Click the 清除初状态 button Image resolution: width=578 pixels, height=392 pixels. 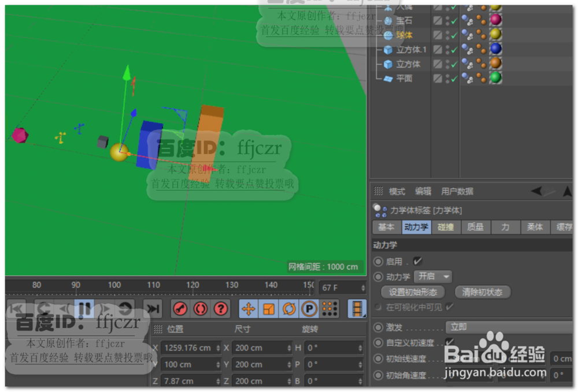(483, 292)
